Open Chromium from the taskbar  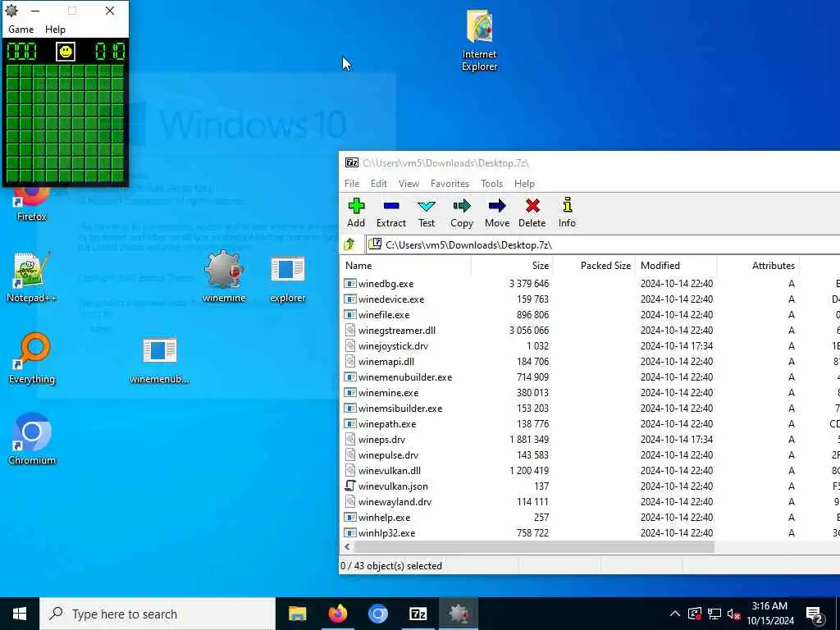point(377,614)
